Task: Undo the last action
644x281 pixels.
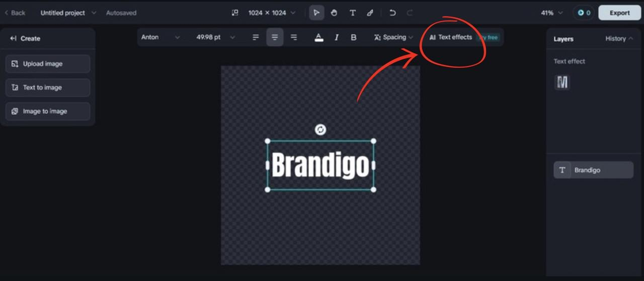Action: coord(392,13)
